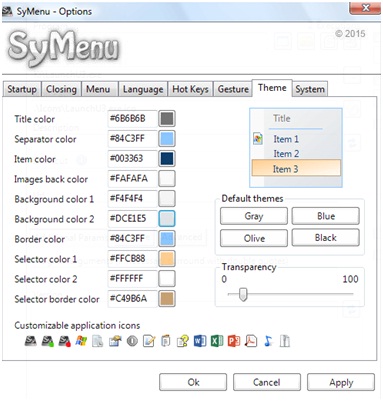Edit the Background color 2 #DCE1E5 field
The height and width of the screenshot is (401, 383).
(132, 219)
